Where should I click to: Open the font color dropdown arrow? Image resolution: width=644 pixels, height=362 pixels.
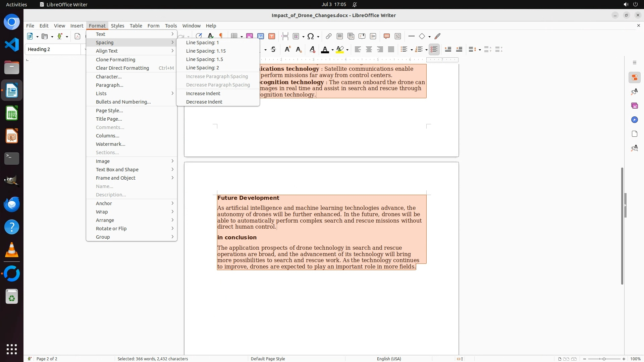332,50
